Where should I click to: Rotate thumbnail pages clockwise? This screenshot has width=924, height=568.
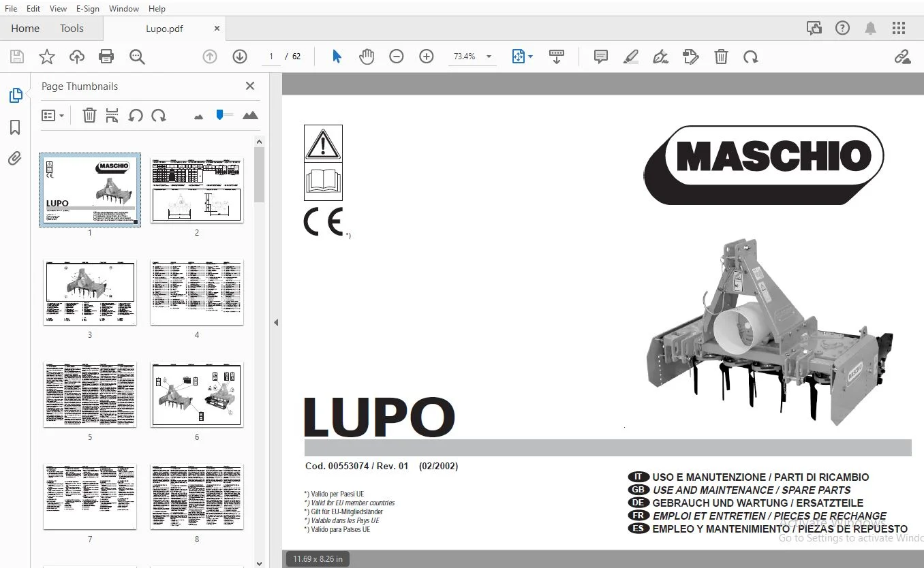[159, 115]
